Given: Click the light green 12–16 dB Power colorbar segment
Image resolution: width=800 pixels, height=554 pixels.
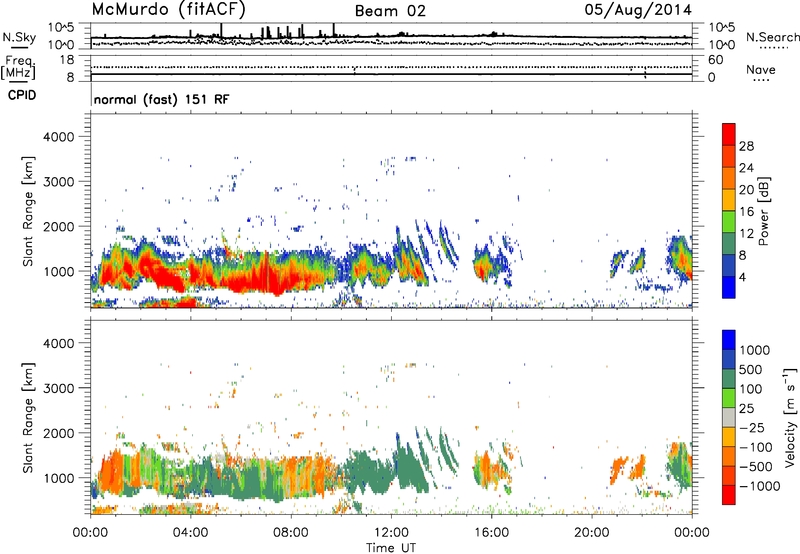Looking at the screenshot, I should tap(729, 221).
